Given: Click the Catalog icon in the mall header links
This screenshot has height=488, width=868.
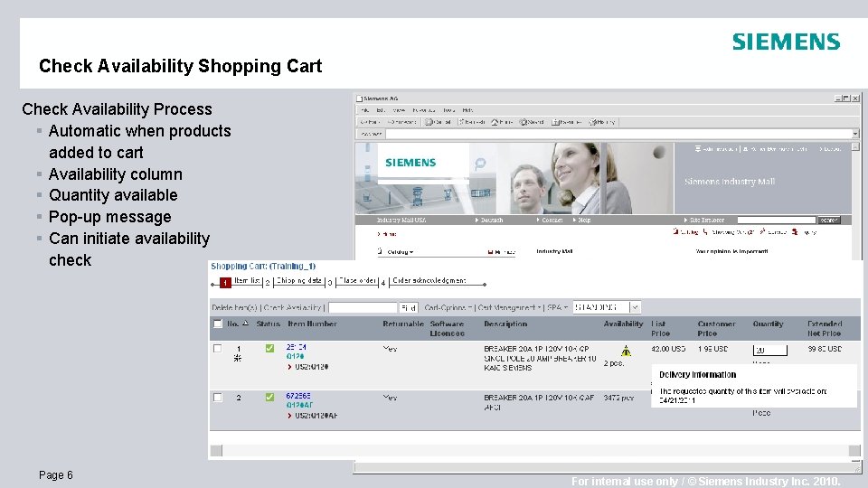Looking at the screenshot, I should [676, 232].
